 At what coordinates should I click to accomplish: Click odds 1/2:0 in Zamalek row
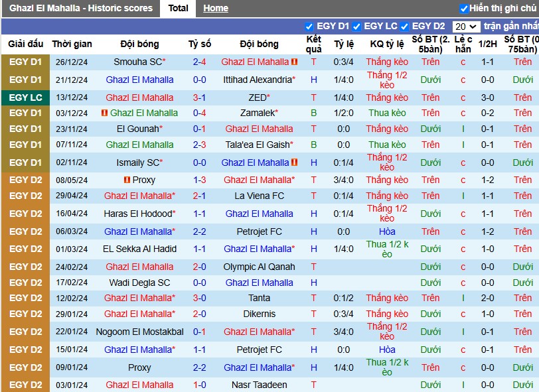pos(343,113)
